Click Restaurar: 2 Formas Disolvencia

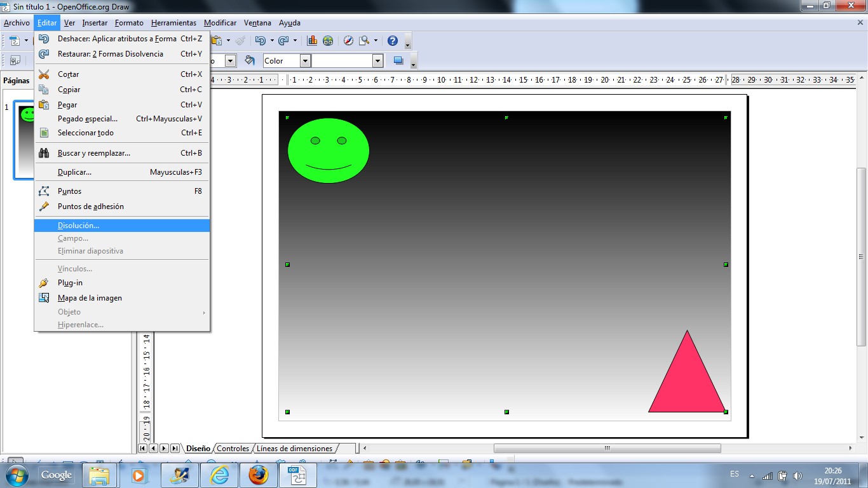click(122, 54)
